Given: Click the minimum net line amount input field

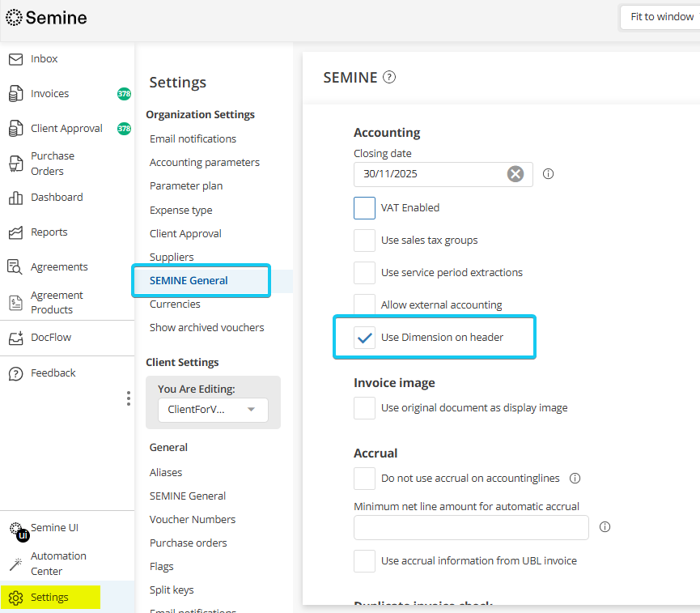Looking at the screenshot, I should tap(471, 527).
